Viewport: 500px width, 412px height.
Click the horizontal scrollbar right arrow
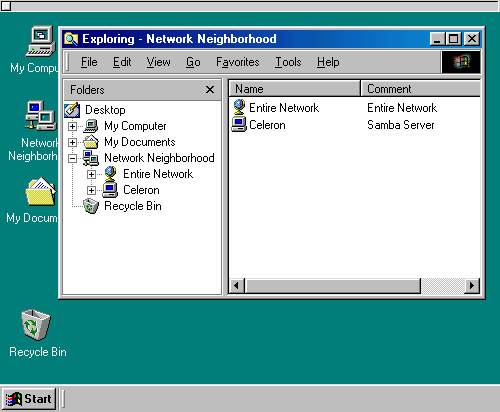[472, 286]
